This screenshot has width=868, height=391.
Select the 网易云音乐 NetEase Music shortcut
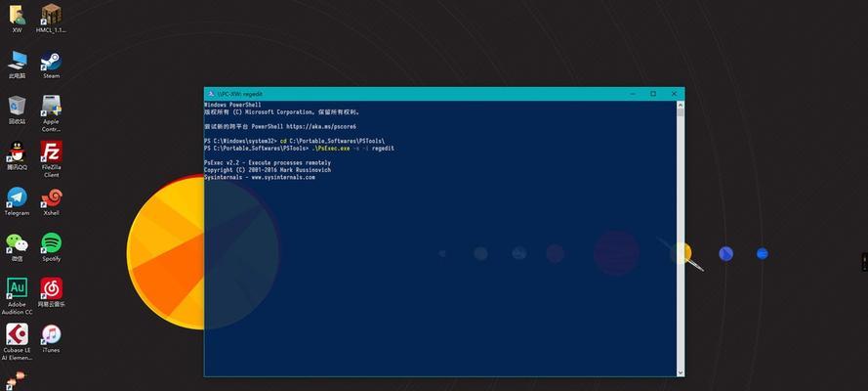[x=52, y=293]
